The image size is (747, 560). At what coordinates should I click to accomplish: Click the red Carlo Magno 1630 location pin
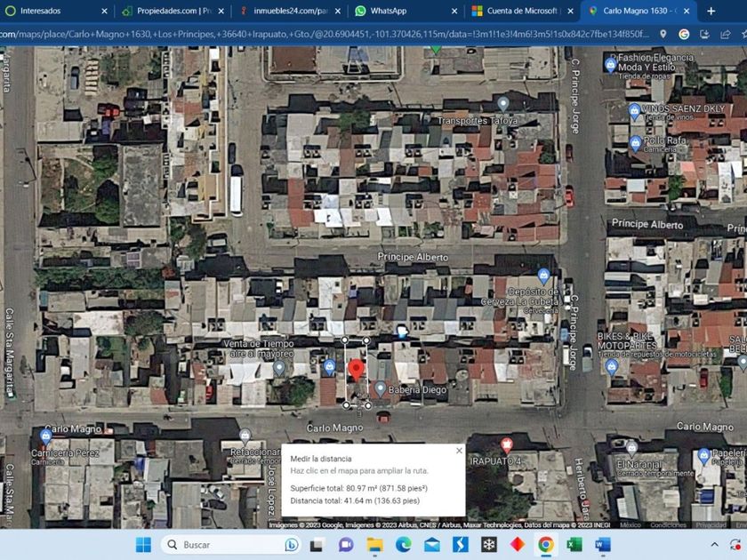pos(356,370)
